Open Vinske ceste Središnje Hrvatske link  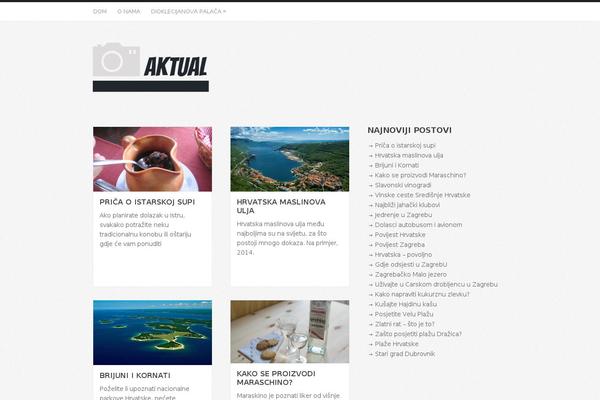(x=422, y=195)
